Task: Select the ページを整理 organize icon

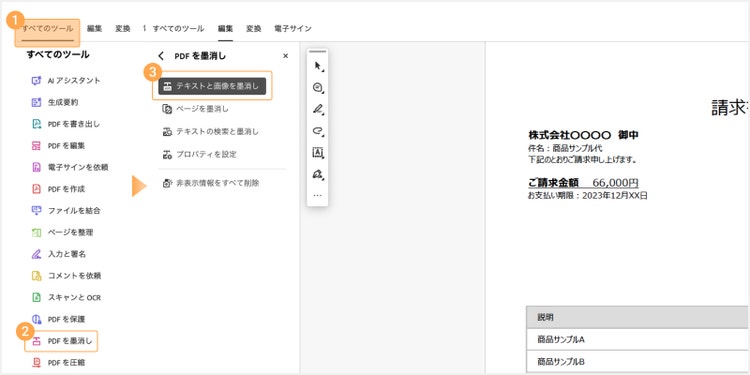Action: coord(36,232)
